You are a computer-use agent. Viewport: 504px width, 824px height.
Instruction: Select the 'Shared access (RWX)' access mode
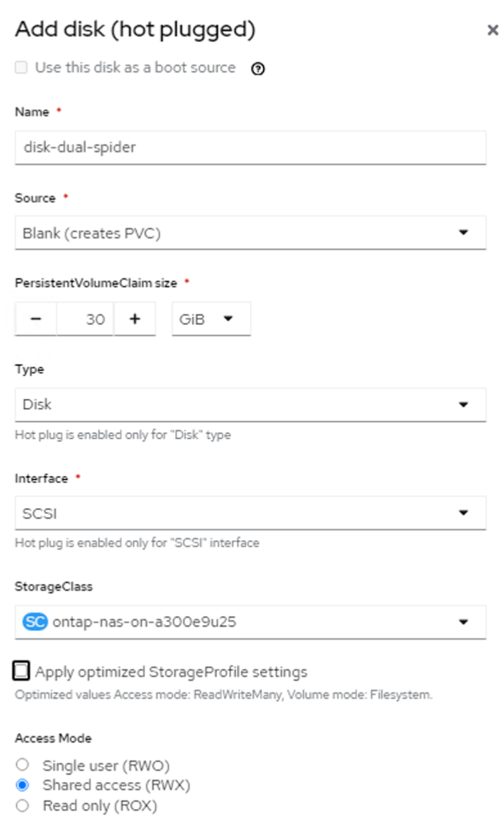coord(22,784)
